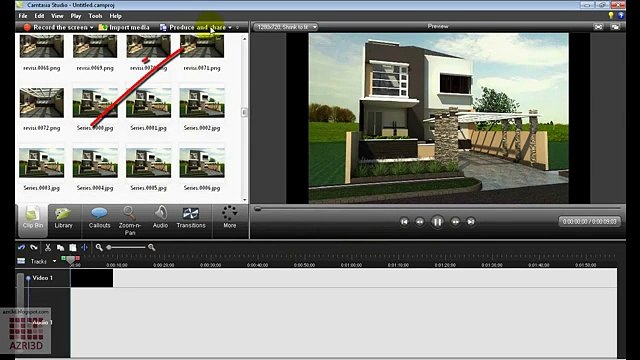This screenshot has width=640, height=360.
Task: Click the preview time display
Action: tap(589, 222)
